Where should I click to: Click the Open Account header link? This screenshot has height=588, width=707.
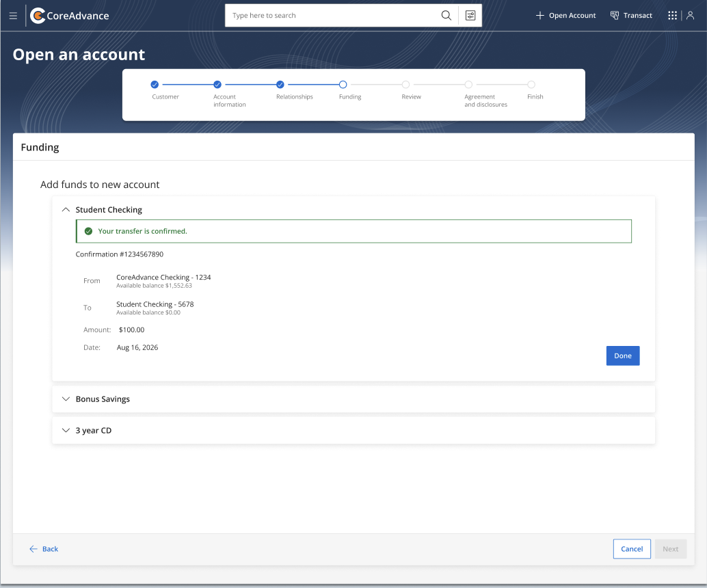coord(565,15)
